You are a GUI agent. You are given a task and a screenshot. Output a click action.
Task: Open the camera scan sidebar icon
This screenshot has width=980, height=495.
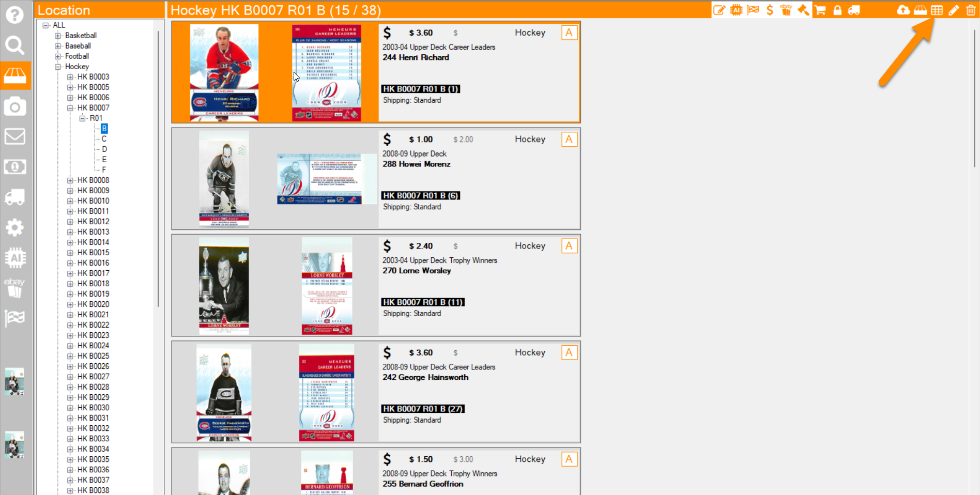[14, 106]
